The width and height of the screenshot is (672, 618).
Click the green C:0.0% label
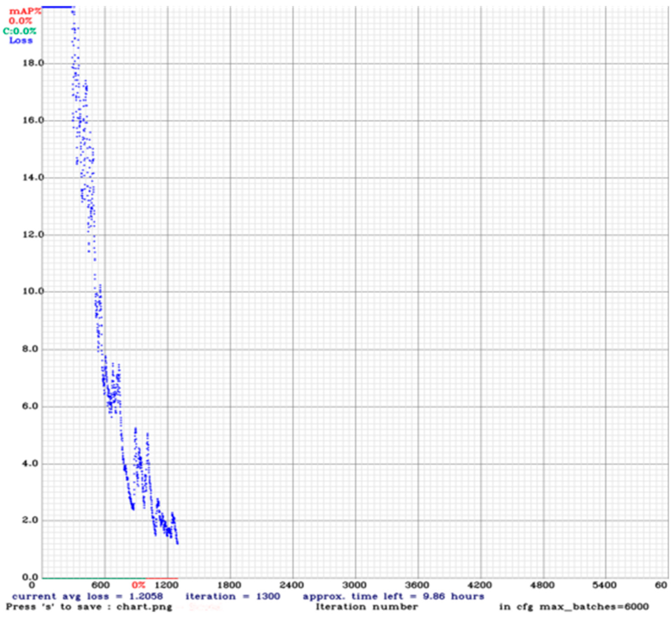19,31
